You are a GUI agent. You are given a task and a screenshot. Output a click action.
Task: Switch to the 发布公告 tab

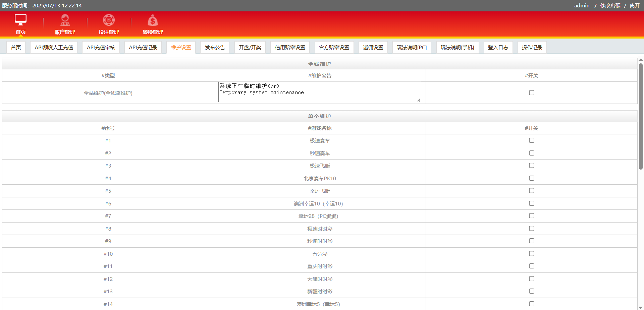215,48
